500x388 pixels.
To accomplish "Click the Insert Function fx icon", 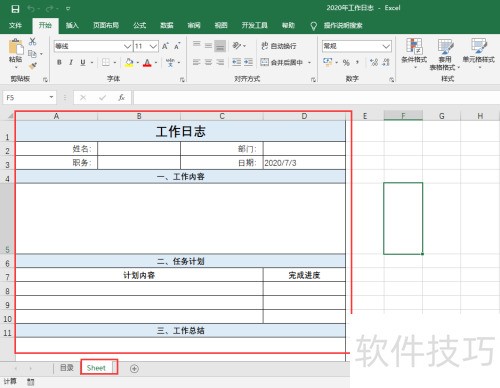I will click(121, 97).
